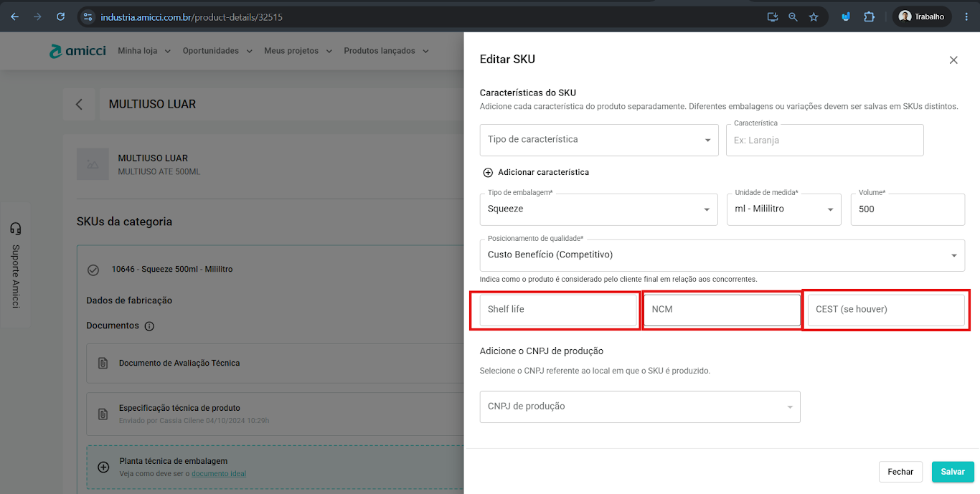Open the documento ideal link

click(219, 474)
